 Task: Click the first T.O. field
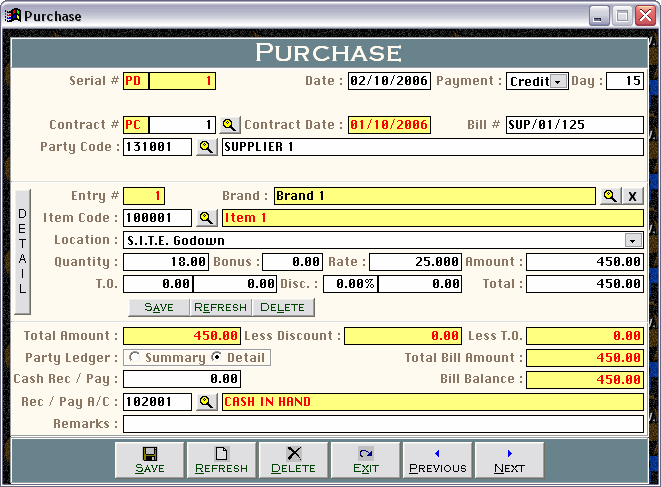tap(158, 284)
